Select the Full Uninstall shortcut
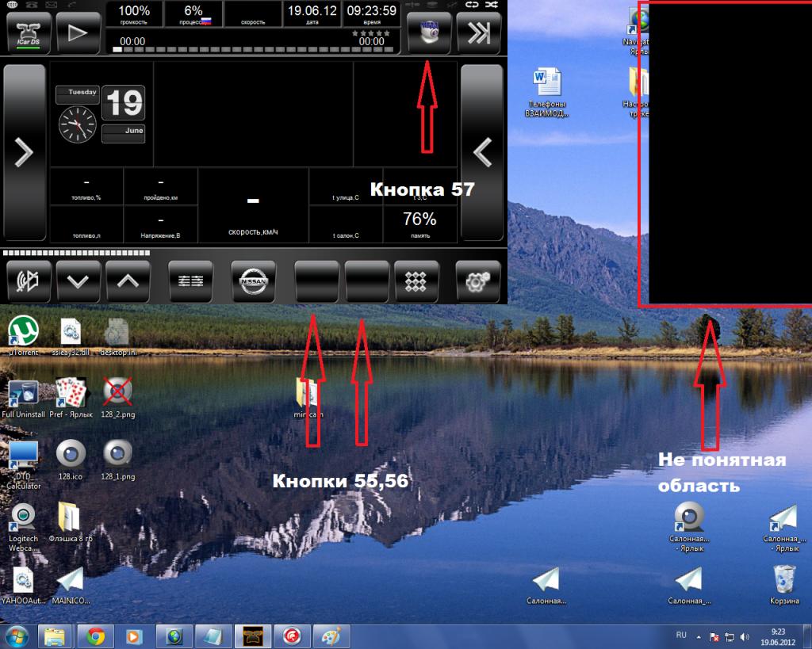The height and width of the screenshot is (649, 812). tap(23, 399)
